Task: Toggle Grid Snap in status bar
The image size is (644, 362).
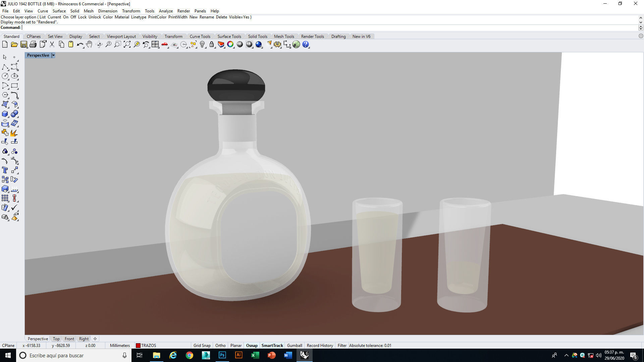Action: pos(202,345)
